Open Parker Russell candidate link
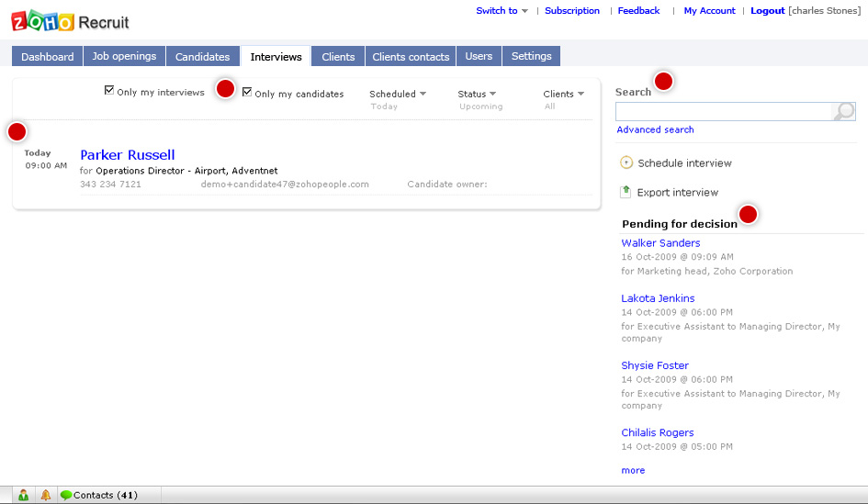868x504 pixels. tap(128, 155)
